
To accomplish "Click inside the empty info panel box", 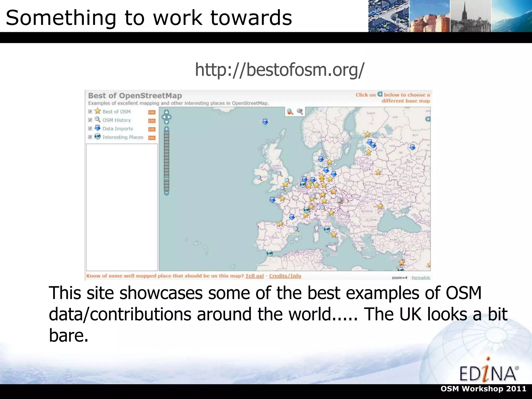I will [x=122, y=207].
